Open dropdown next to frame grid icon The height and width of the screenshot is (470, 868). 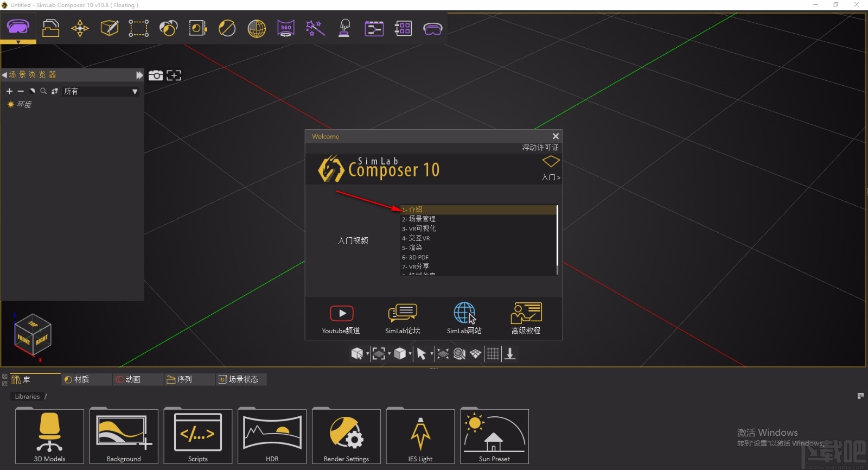point(389,354)
